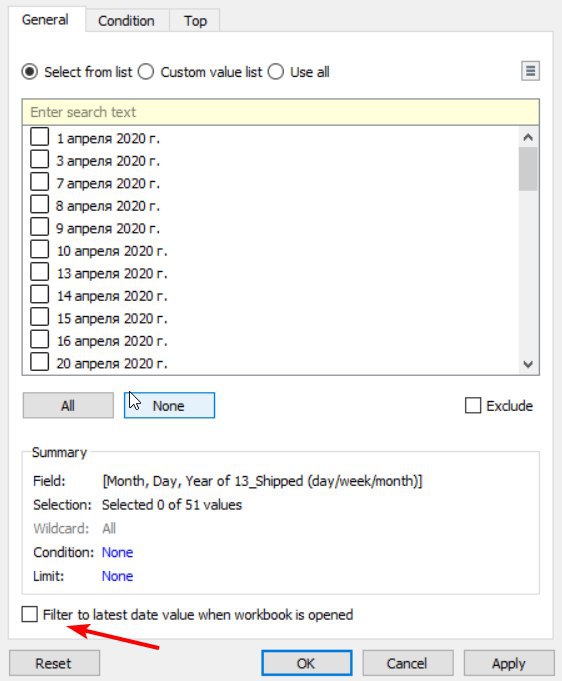
Task: Click the None selection button
Action: point(169,406)
